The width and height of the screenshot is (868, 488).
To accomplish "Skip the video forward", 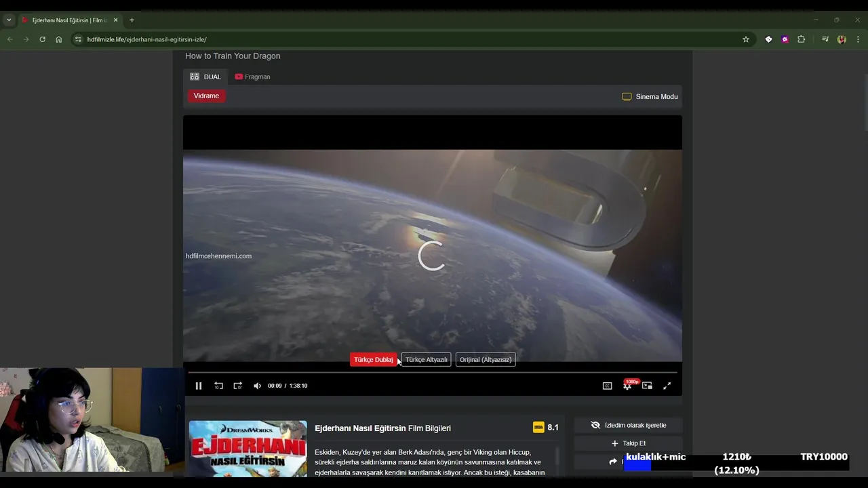I will (238, 386).
